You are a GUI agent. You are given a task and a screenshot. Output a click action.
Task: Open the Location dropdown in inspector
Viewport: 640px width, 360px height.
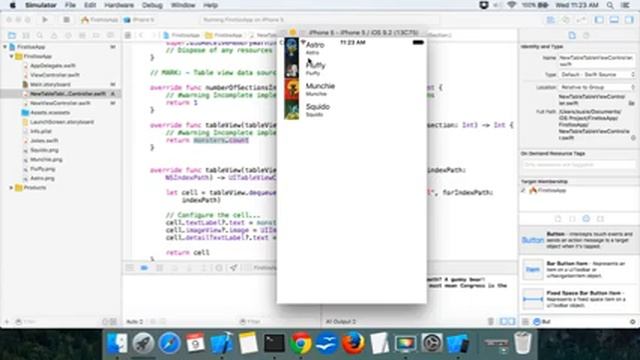coord(597,87)
